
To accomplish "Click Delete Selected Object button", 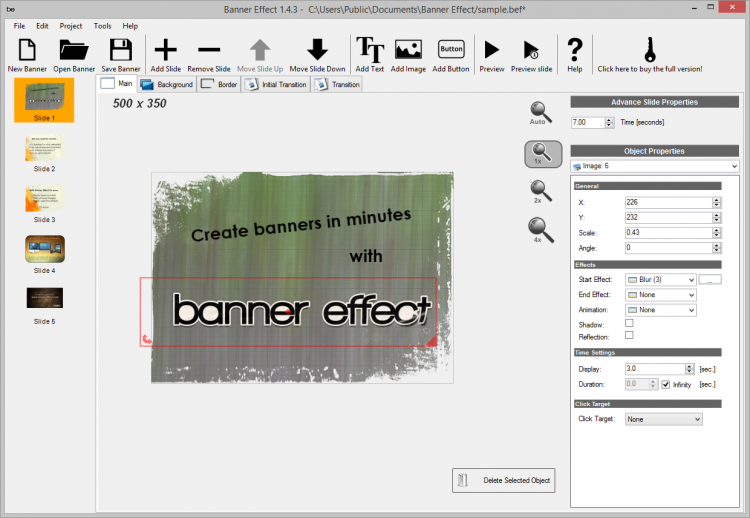I will point(504,481).
